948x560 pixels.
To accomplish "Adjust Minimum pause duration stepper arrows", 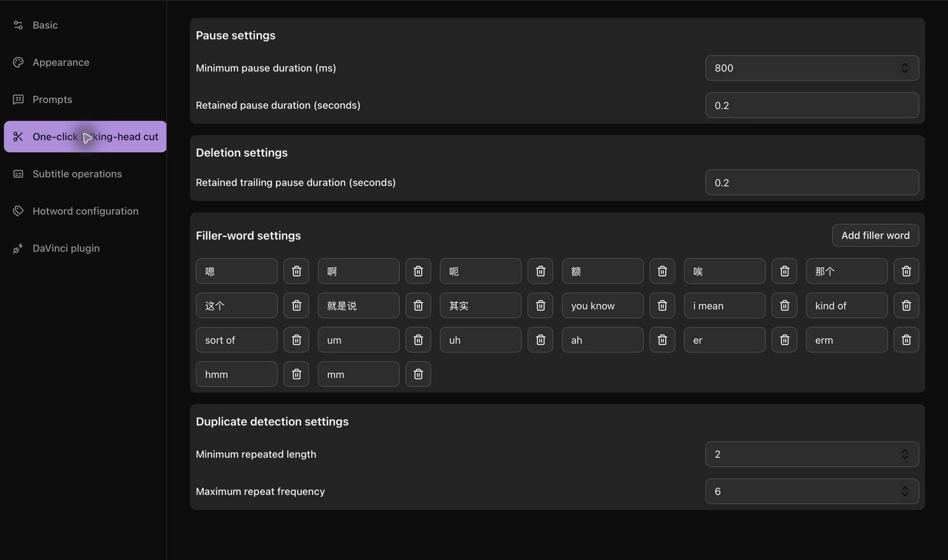I will click(905, 68).
